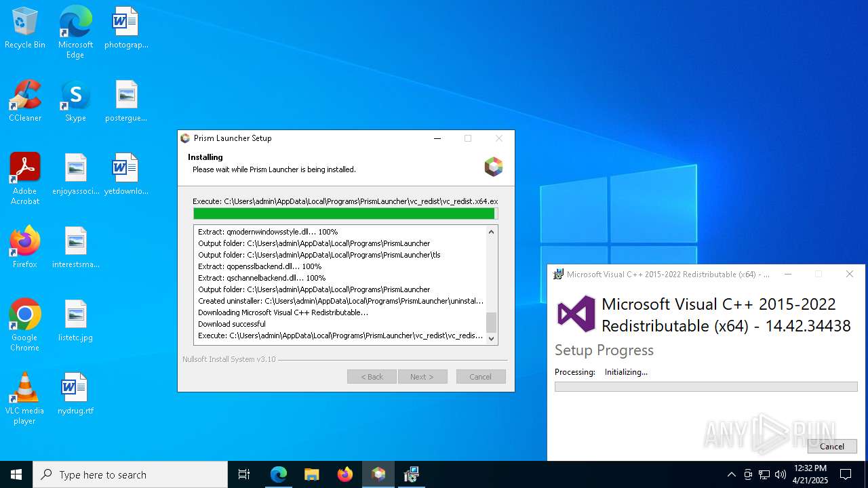Open Task View from the taskbar
The width and height of the screenshot is (868, 488).
tap(244, 474)
